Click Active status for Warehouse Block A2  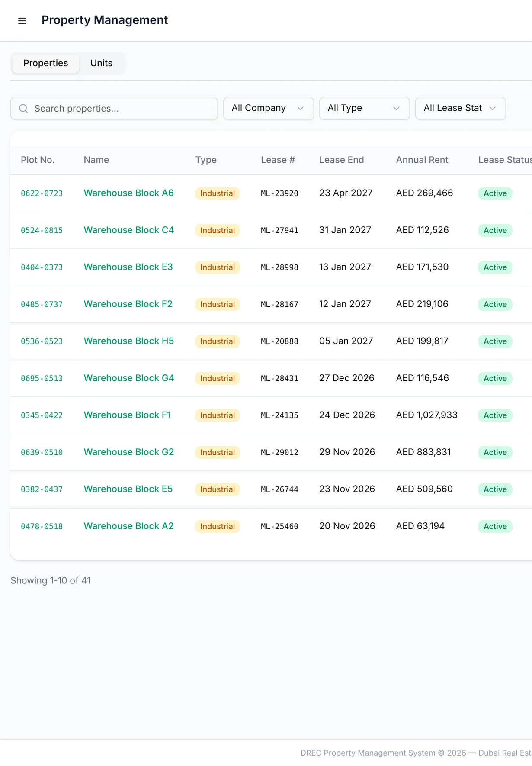coord(495,526)
